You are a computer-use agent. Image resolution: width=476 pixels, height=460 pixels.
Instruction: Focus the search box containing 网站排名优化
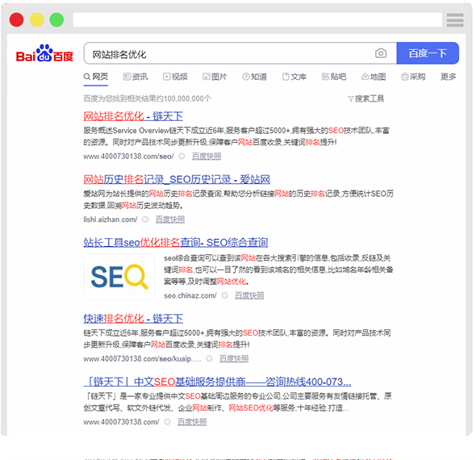240,53
